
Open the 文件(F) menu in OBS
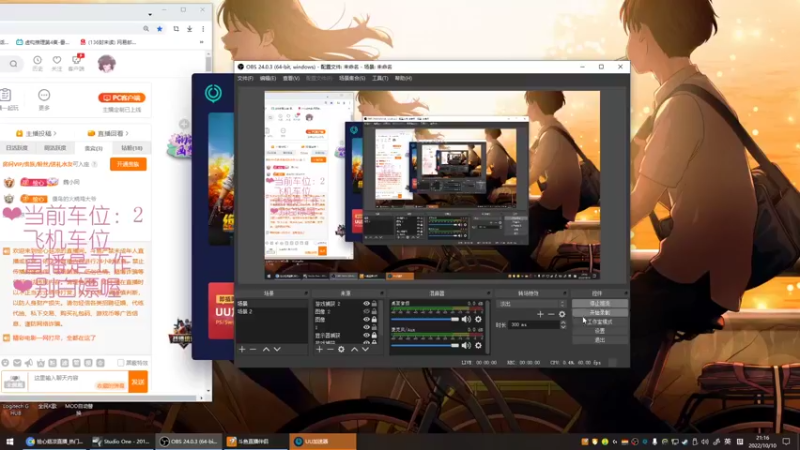(245, 79)
